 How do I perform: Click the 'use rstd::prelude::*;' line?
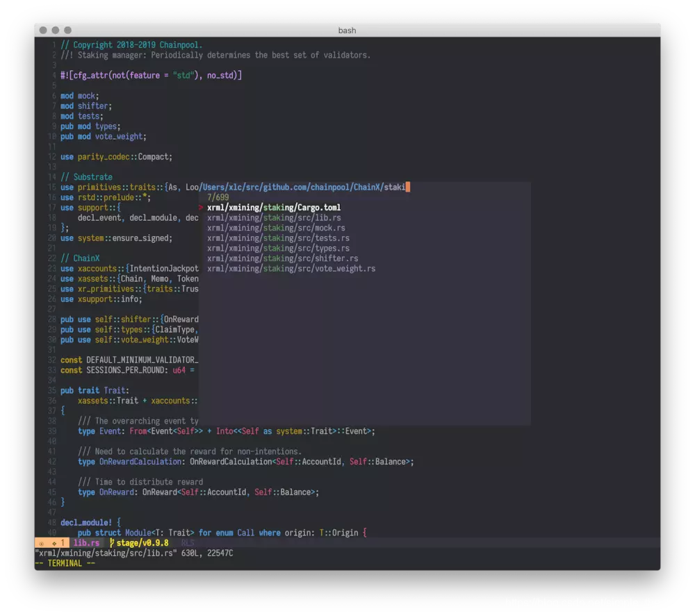(x=106, y=197)
